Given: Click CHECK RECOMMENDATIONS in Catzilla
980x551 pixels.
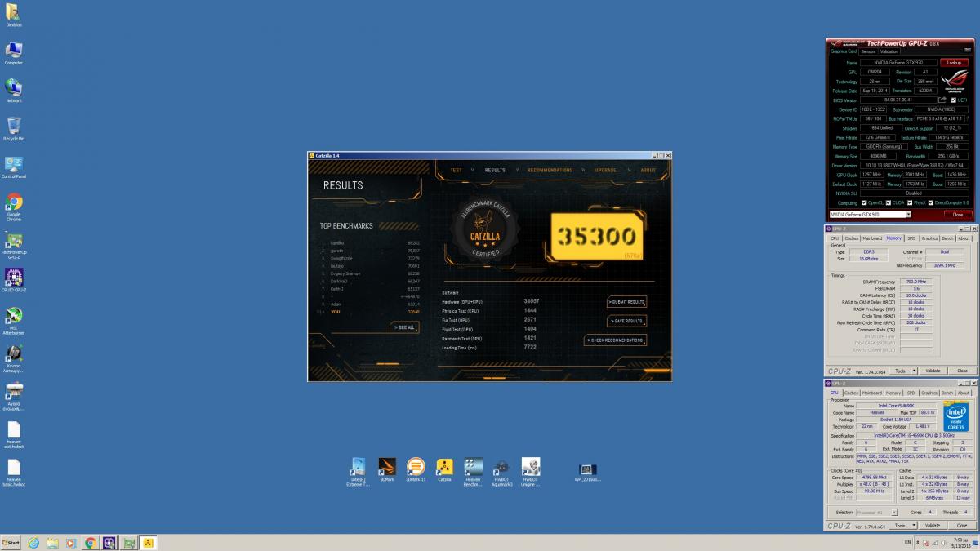Looking at the screenshot, I should (616, 340).
